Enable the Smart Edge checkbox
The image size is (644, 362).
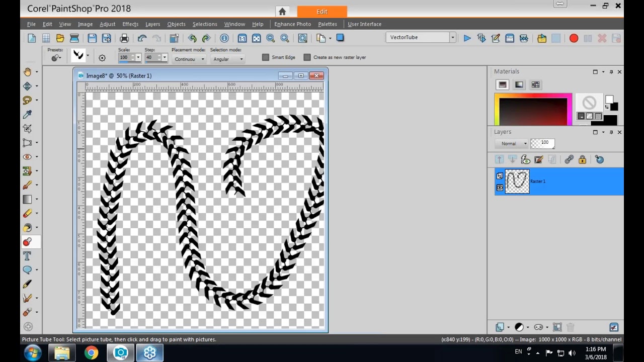pos(266,57)
